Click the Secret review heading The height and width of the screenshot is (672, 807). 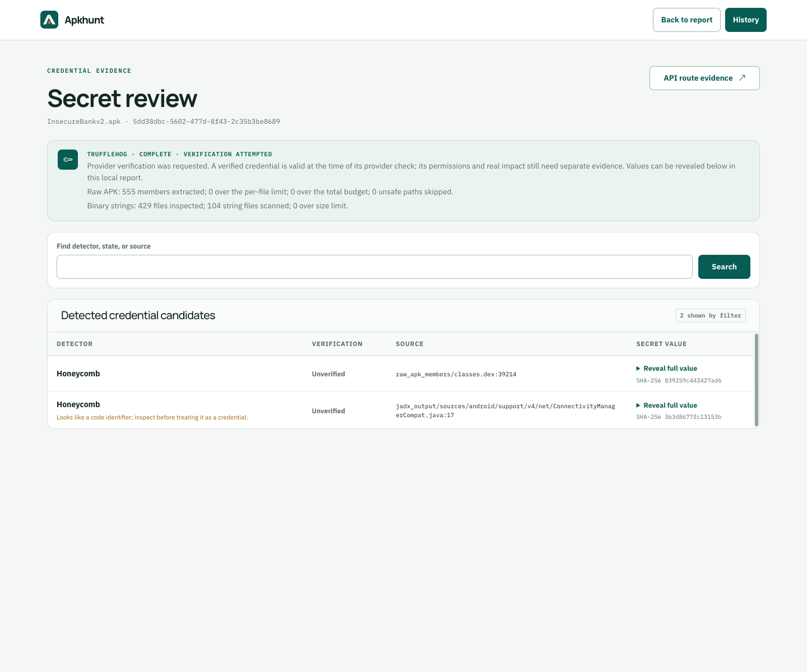pyautogui.click(x=122, y=99)
